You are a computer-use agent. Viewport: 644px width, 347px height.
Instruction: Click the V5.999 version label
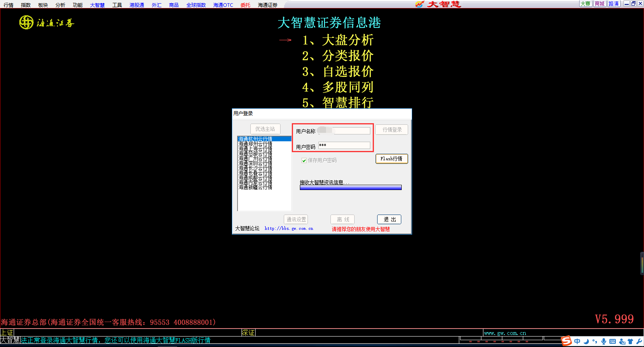click(614, 319)
